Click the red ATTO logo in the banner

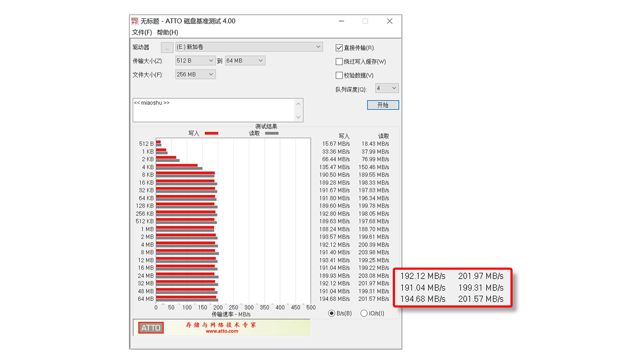pos(151,327)
